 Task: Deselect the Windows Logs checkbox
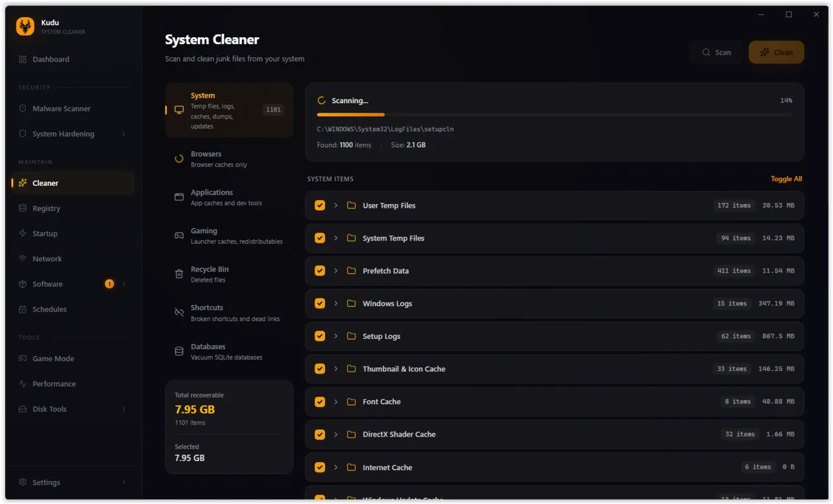pyautogui.click(x=320, y=304)
